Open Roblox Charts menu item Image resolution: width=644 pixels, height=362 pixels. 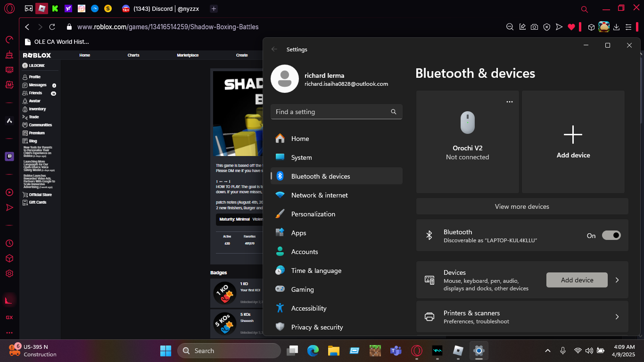[x=133, y=55]
